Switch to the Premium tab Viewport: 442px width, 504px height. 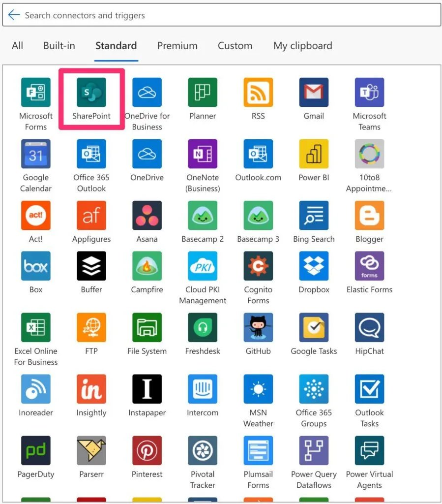177,46
